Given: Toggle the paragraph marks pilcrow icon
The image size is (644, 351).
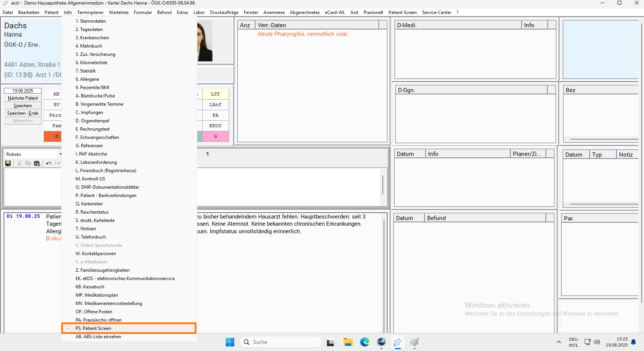Looking at the screenshot, I should [207, 154].
